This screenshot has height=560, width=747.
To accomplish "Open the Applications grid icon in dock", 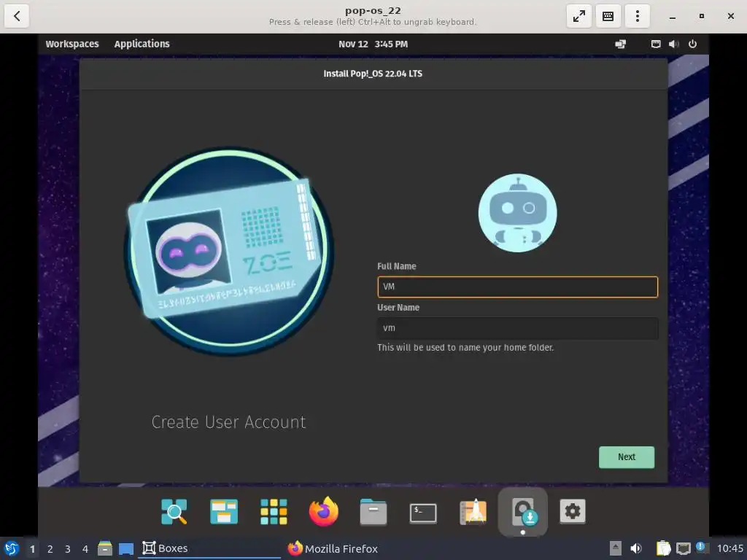I will click(x=274, y=512).
